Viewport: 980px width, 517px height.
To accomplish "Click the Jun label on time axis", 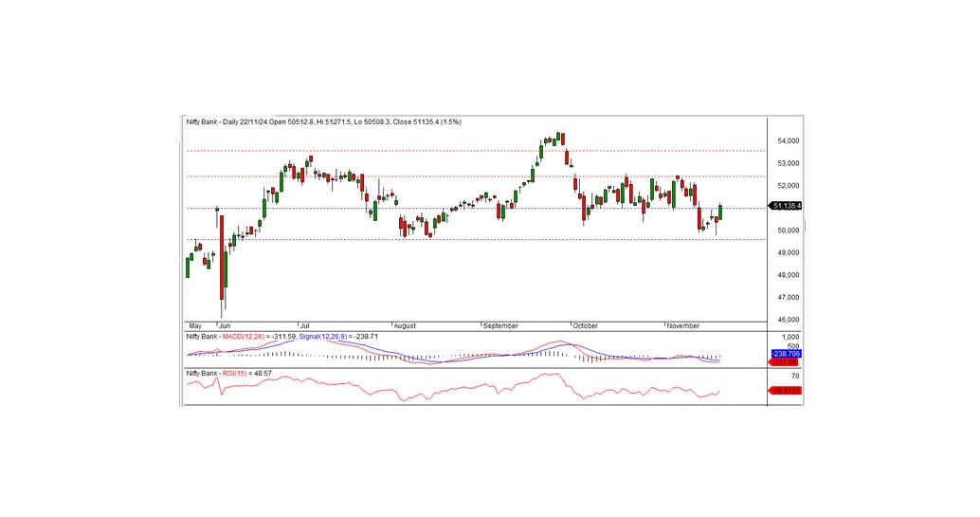I will [x=225, y=326].
